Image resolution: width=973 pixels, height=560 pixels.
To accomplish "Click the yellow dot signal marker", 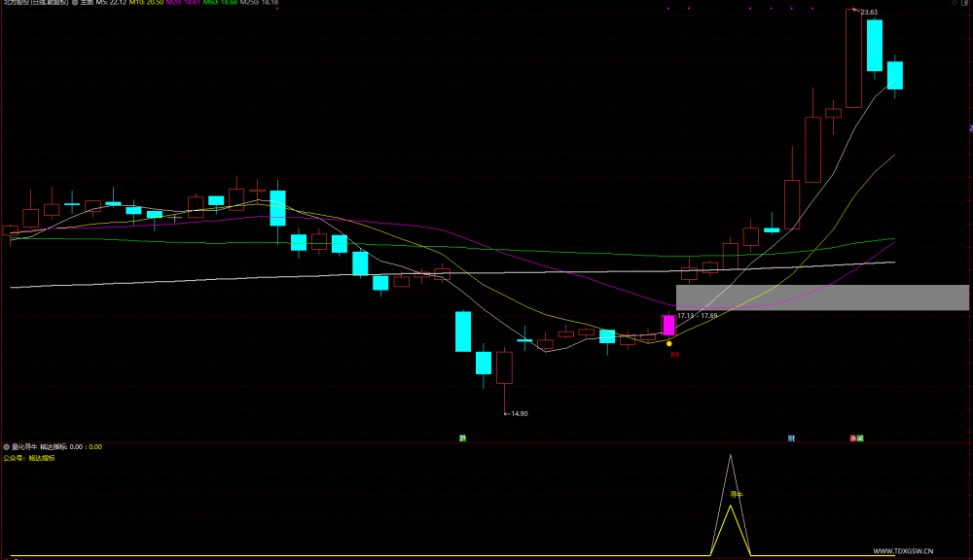I will (x=669, y=343).
